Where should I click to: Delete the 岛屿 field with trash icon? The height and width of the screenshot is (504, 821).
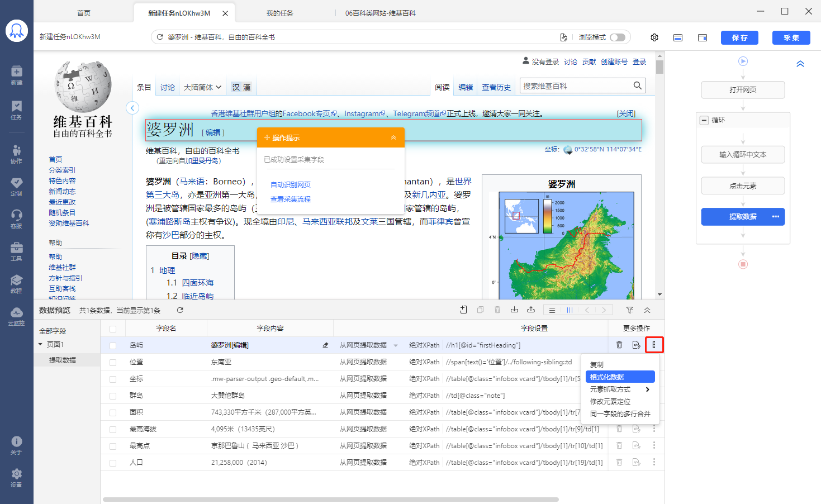coord(619,345)
